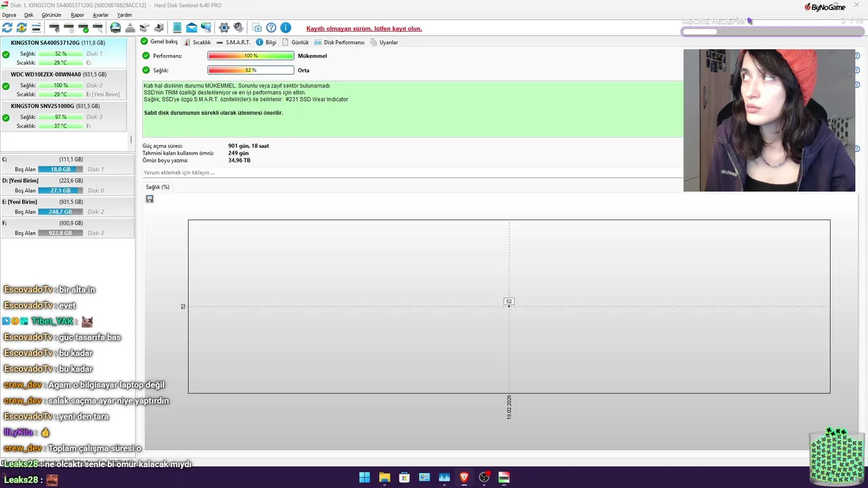Switch to the Disk Performansı tab
The width and height of the screenshot is (868, 488).
pos(339,42)
